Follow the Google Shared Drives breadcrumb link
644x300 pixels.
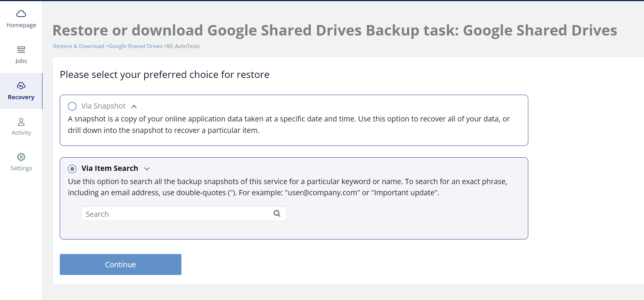pyautogui.click(x=136, y=46)
